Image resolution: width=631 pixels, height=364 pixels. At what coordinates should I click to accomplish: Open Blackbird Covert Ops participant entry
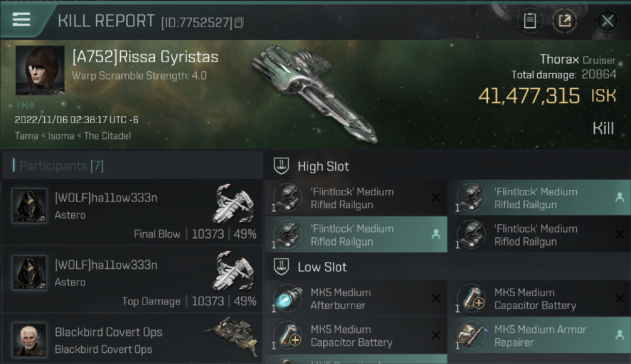tap(132, 340)
